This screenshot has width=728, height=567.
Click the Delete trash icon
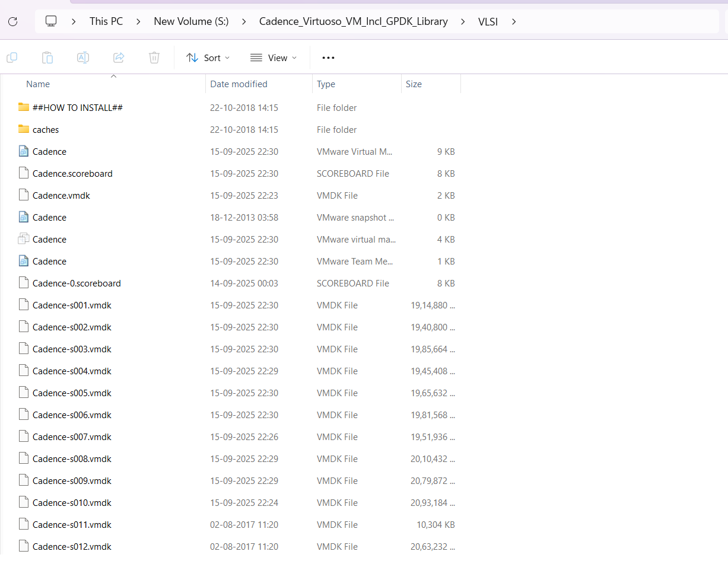pos(154,58)
